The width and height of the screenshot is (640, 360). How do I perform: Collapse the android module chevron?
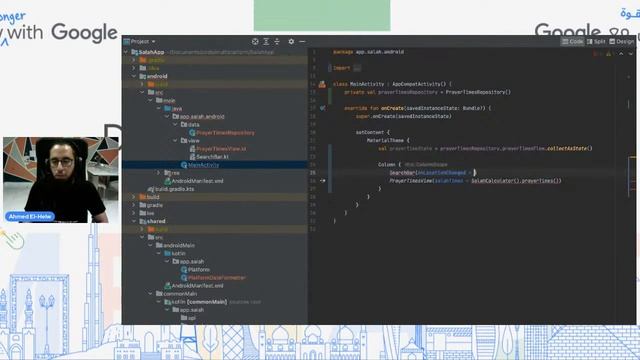[134, 76]
